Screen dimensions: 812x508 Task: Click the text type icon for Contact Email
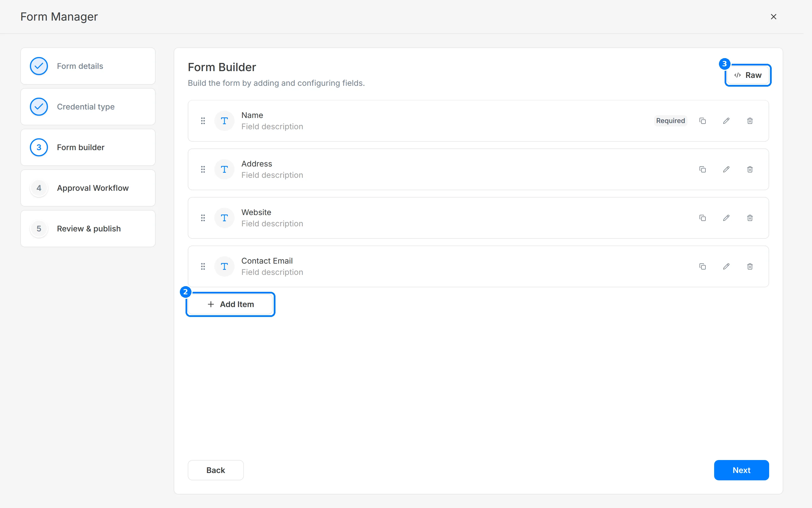tap(224, 266)
